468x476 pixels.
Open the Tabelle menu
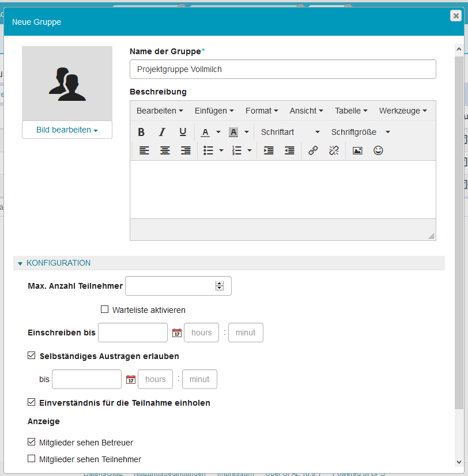coord(351,111)
